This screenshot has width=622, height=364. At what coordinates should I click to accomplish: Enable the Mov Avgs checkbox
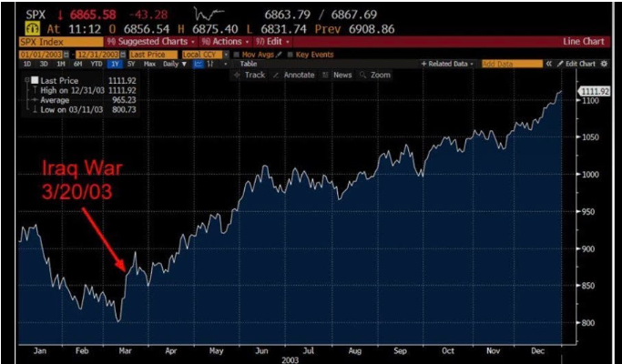[237, 55]
